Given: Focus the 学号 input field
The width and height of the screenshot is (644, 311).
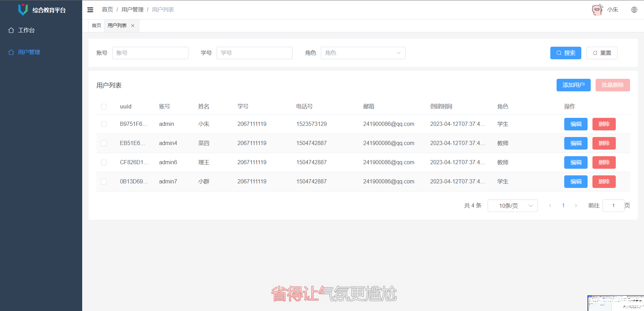Looking at the screenshot, I should point(255,53).
